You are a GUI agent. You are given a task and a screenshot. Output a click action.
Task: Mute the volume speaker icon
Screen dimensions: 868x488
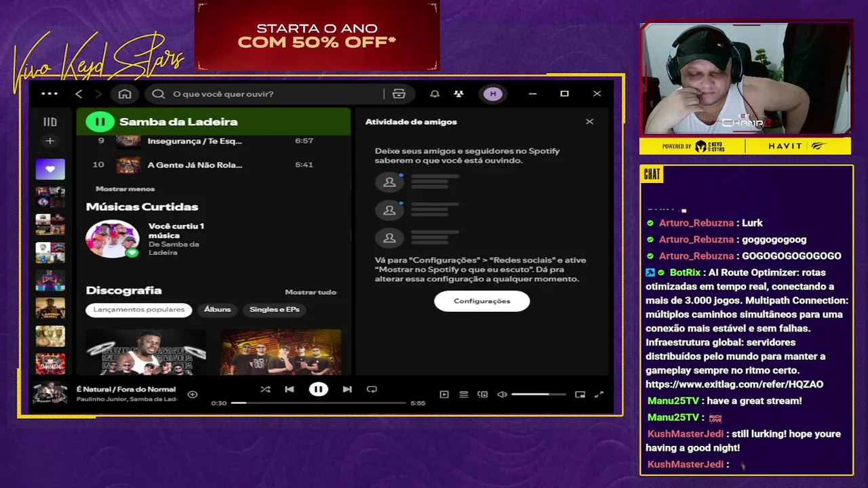click(502, 394)
